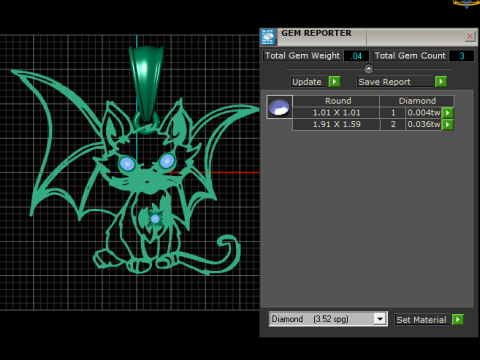
Task: Apply Set Material with its green arrow
Action: tap(458, 320)
